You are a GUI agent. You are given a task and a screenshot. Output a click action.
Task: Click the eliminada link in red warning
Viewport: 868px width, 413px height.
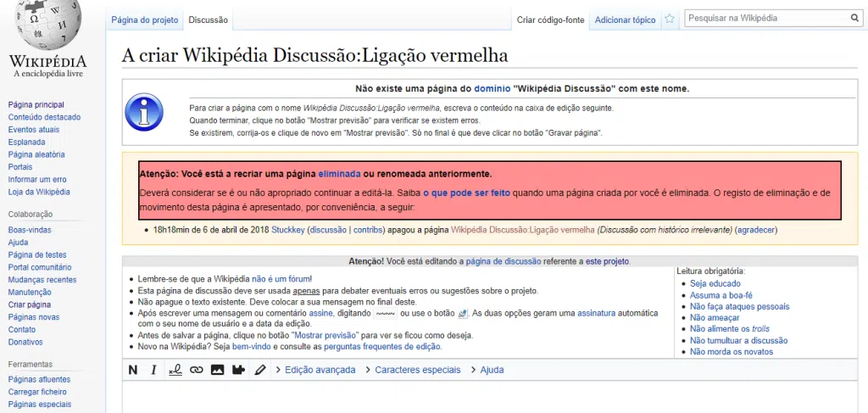[x=339, y=174]
